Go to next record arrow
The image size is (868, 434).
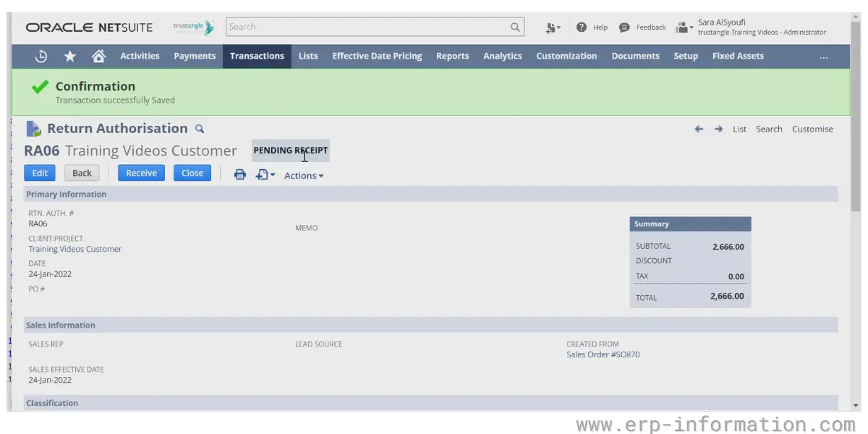point(718,129)
